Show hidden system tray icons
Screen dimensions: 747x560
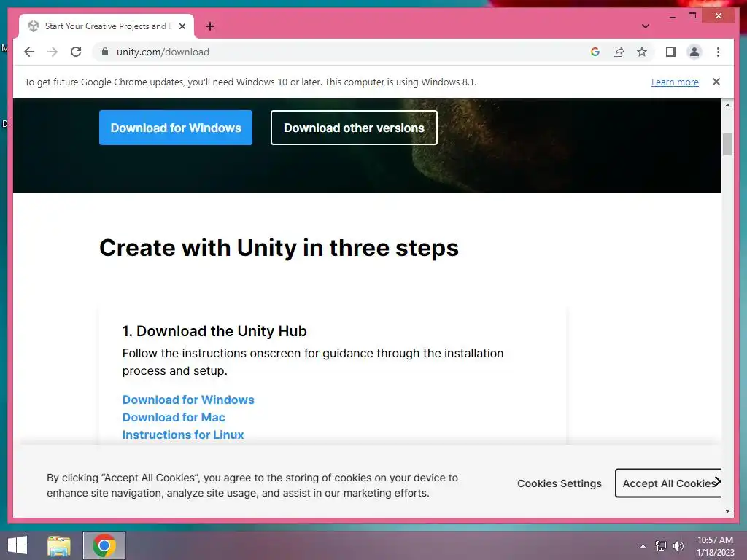[x=643, y=546]
